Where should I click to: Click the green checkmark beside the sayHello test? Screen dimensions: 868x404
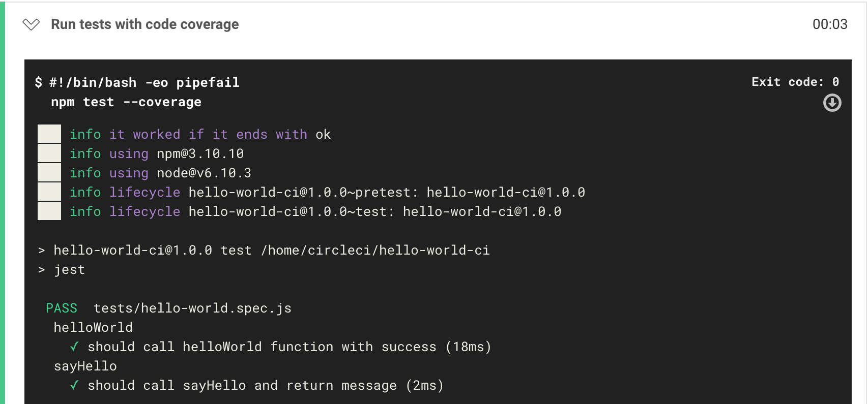[74, 385]
